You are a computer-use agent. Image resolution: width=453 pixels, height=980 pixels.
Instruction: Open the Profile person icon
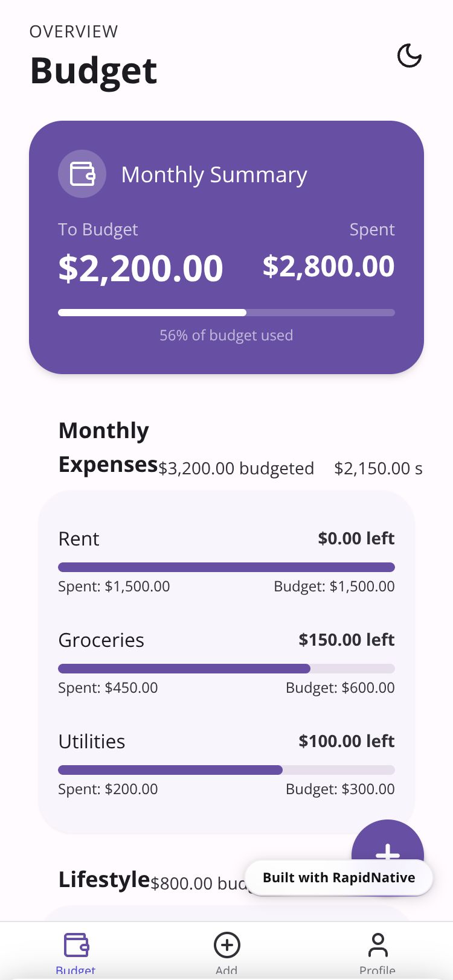pos(377,944)
